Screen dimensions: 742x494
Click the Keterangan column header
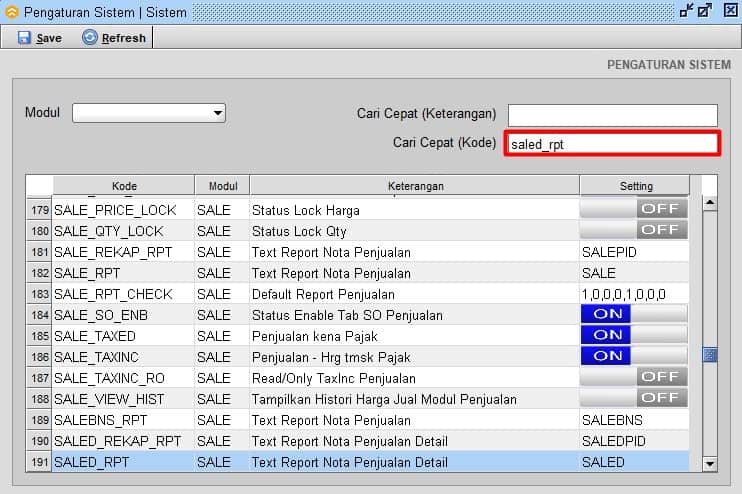(415, 186)
